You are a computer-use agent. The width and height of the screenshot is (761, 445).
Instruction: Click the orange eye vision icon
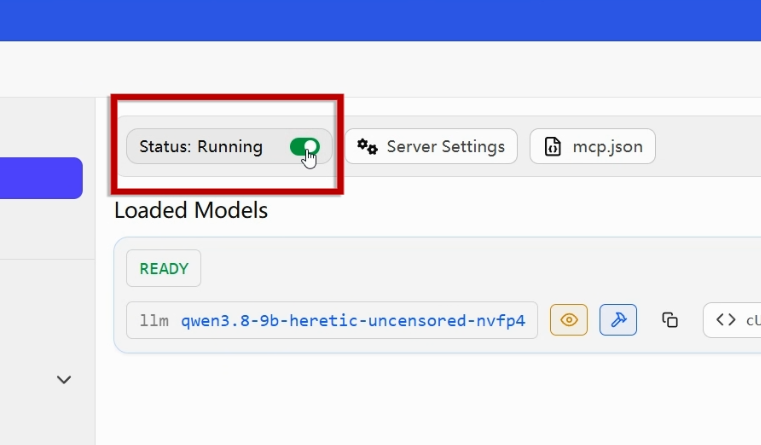pos(569,320)
